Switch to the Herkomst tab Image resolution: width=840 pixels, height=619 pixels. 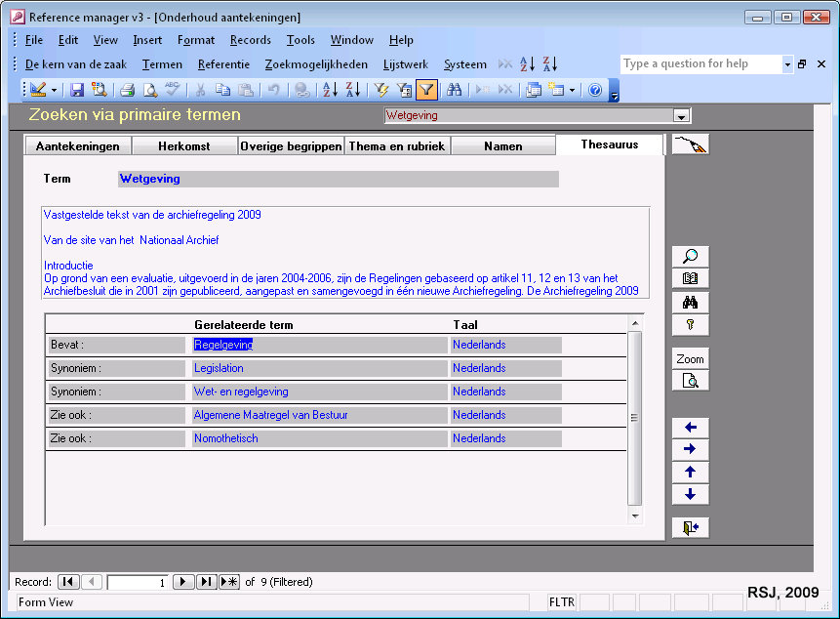[183, 146]
